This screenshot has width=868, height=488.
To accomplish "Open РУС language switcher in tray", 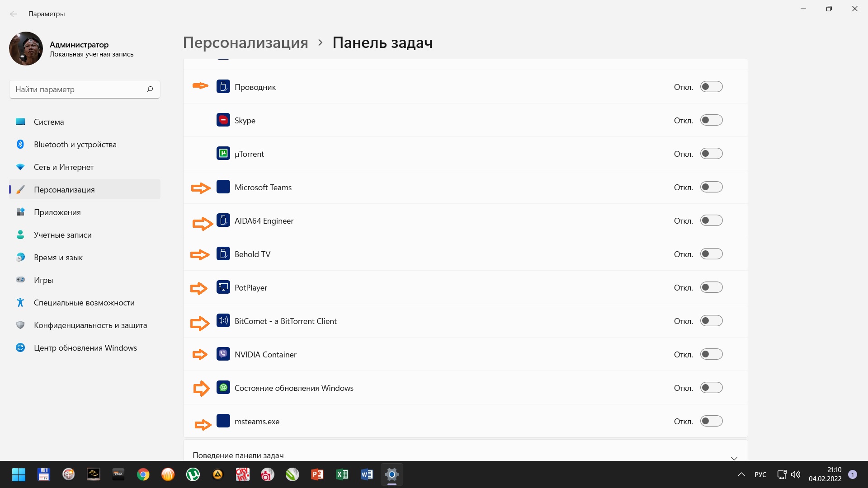I will pos(760,474).
